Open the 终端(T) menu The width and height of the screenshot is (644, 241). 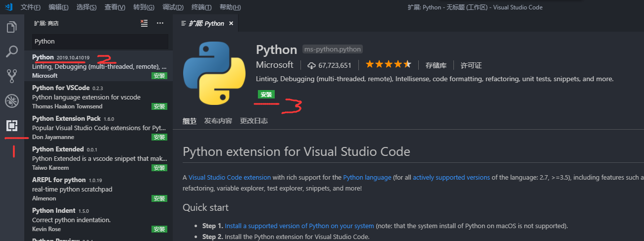(x=201, y=7)
